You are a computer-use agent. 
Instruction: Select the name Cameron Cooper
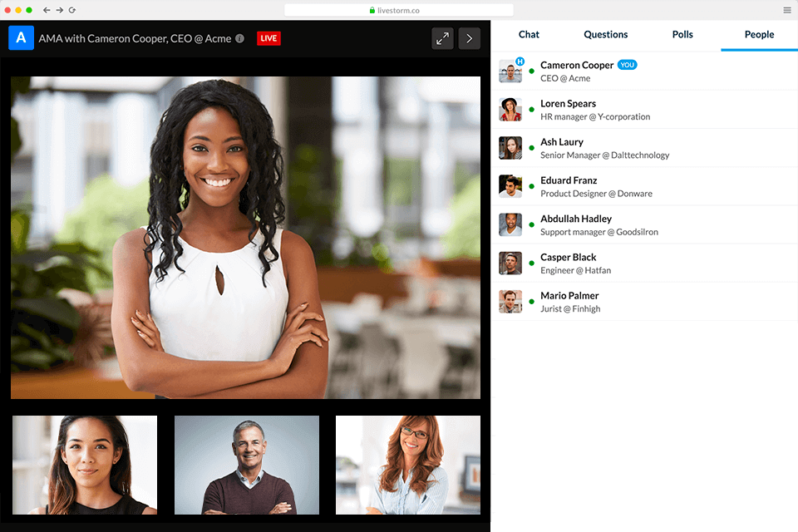point(577,65)
